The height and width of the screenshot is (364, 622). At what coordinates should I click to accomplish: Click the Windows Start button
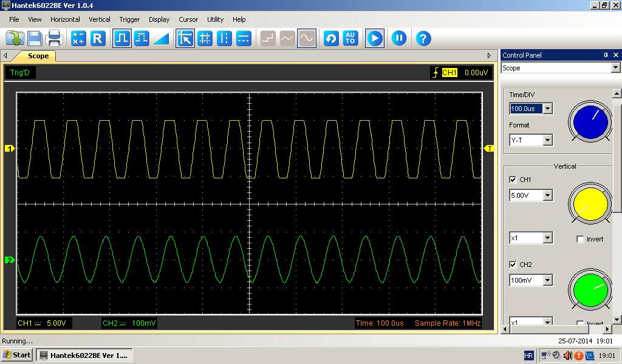(x=17, y=355)
